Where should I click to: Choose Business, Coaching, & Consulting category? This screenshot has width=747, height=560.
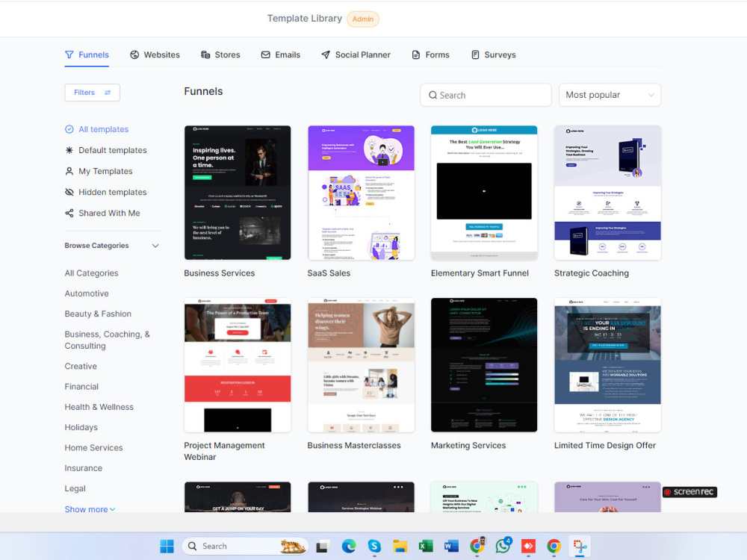(107, 340)
